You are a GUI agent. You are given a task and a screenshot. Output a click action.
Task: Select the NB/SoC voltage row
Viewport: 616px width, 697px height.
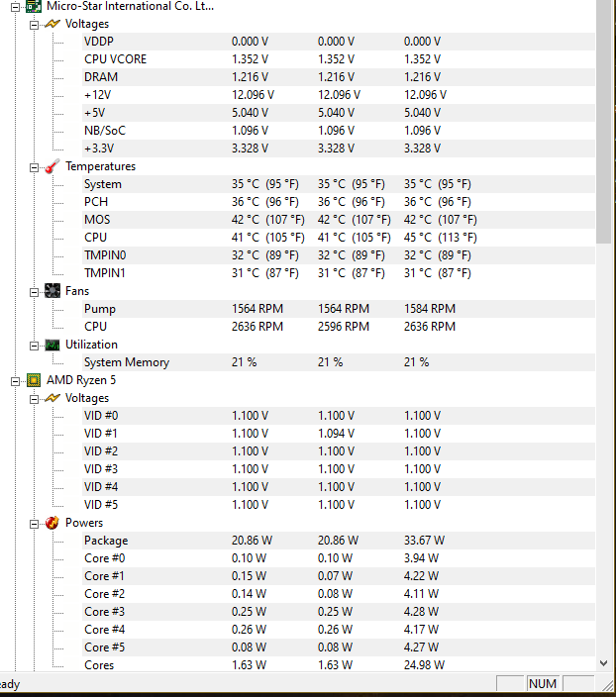tap(339, 131)
